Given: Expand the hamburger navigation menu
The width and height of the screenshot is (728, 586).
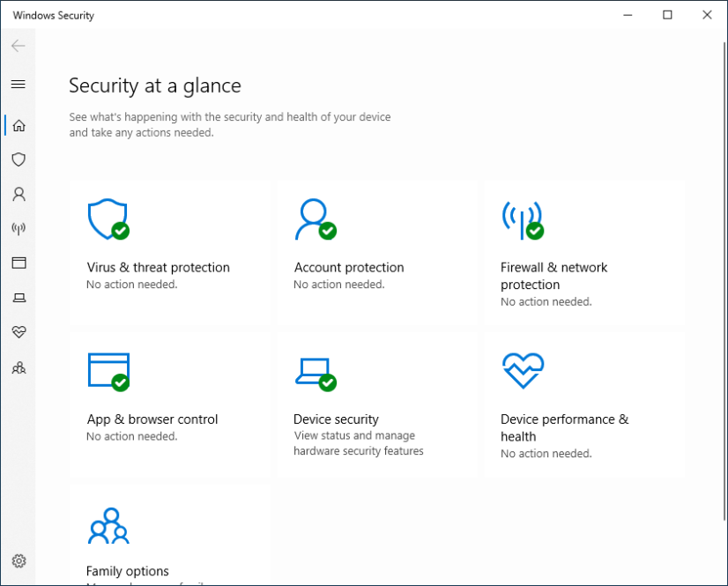Looking at the screenshot, I should point(19,85).
